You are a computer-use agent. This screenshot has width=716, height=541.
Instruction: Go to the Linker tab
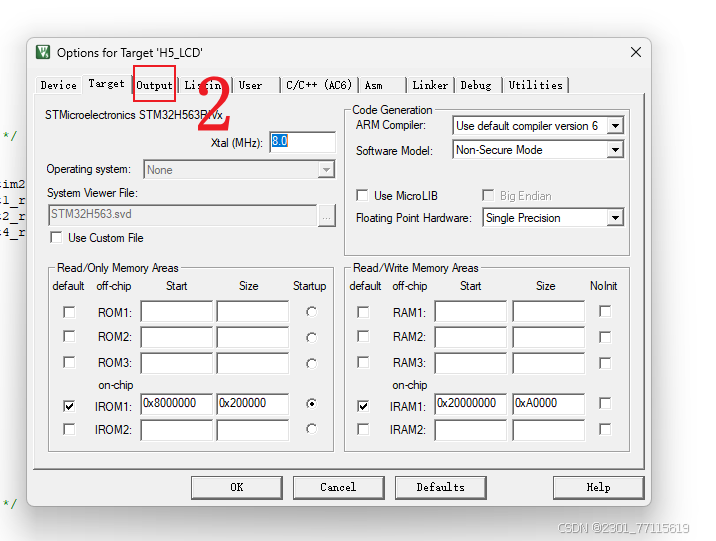430,85
